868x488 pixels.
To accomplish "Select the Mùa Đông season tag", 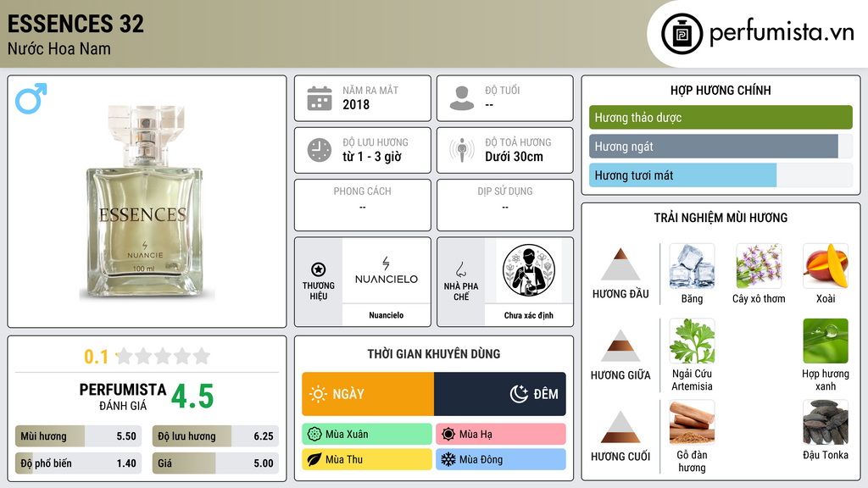I will (x=501, y=459).
